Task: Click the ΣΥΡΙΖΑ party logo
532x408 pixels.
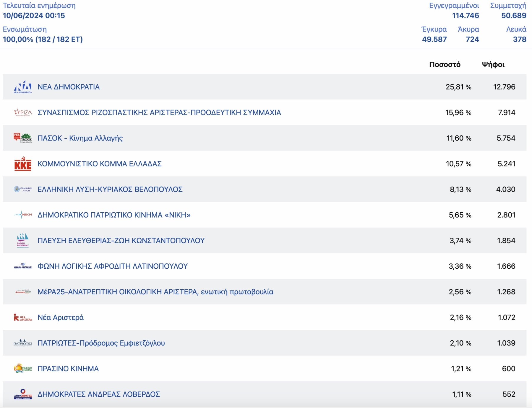Action: click(x=23, y=112)
